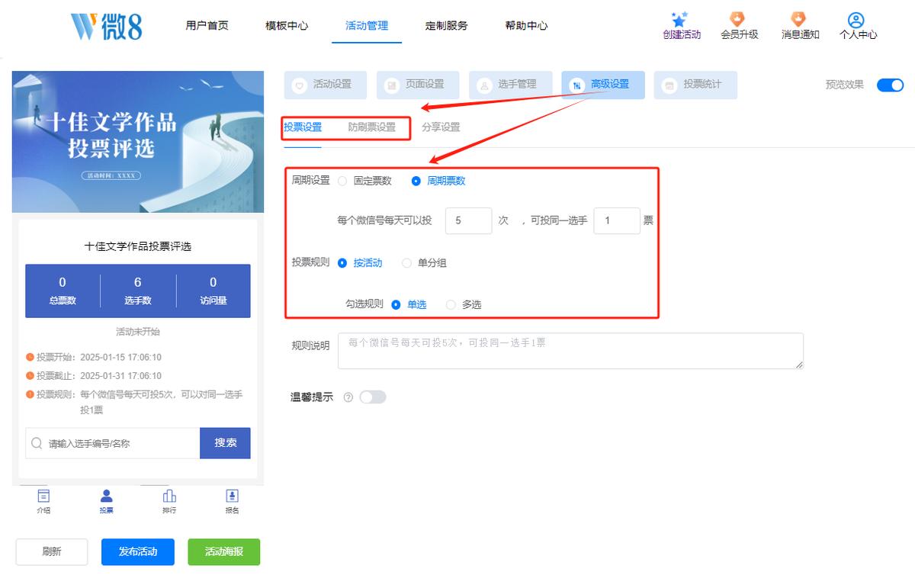Switch to 高级设置 tab
The width and height of the screenshot is (915, 588).
point(603,85)
